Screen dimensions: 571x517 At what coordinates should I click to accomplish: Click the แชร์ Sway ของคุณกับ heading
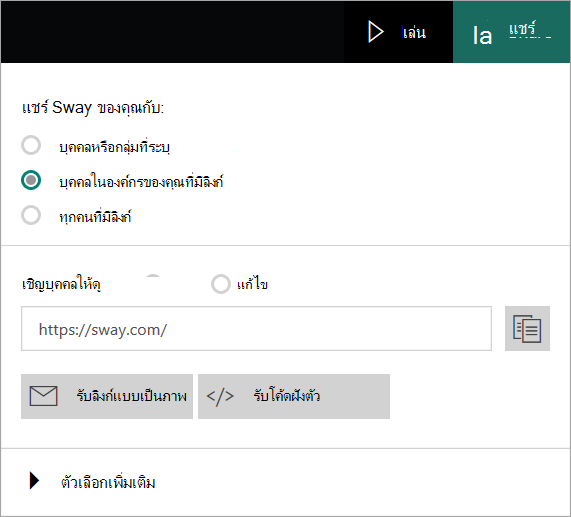click(93, 108)
